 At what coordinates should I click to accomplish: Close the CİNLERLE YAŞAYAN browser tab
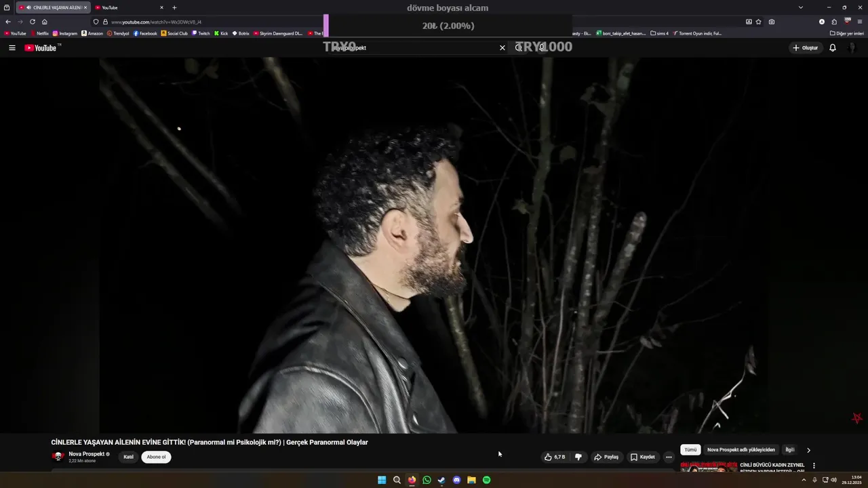pyautogui.click(x=85, y=7)
